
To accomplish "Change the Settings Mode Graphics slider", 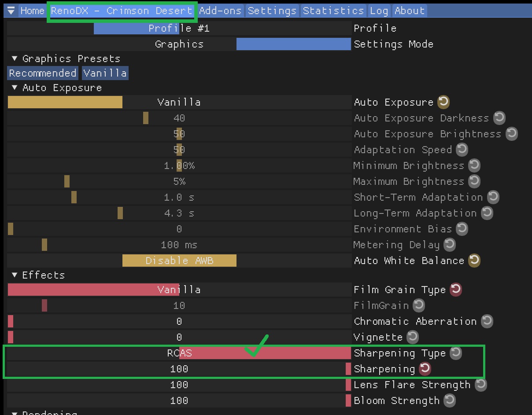I will pos(179,44).
